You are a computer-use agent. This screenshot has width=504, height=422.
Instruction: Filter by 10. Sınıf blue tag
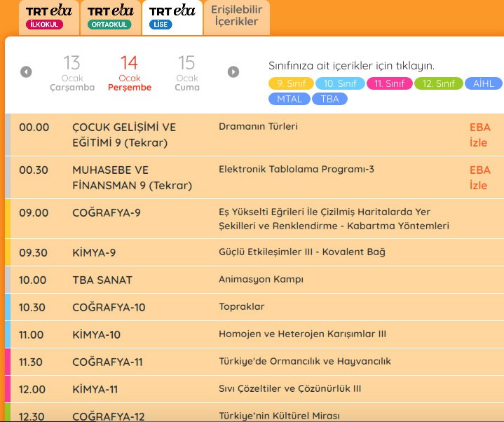pyautogui.click(x=339, y=83)
